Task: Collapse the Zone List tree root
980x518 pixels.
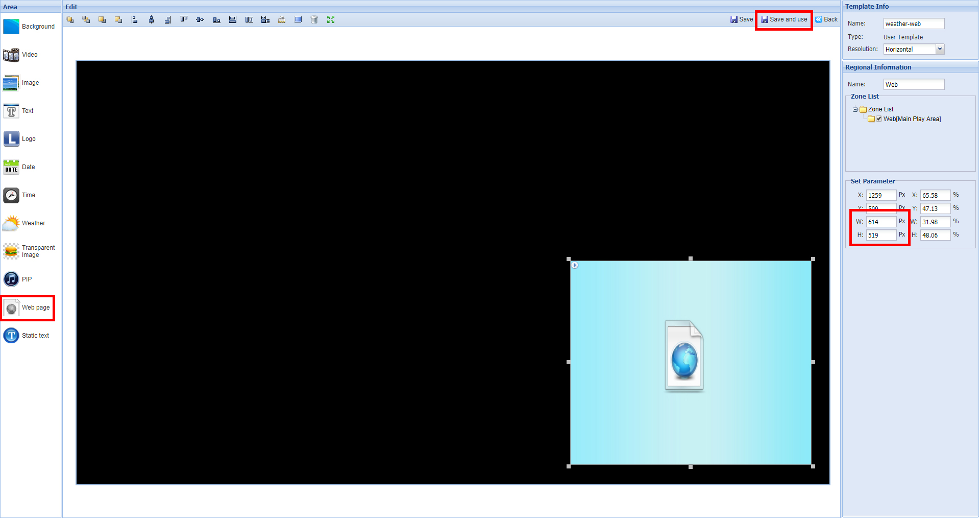Action: pyautogui.click(x=855, y=109)
